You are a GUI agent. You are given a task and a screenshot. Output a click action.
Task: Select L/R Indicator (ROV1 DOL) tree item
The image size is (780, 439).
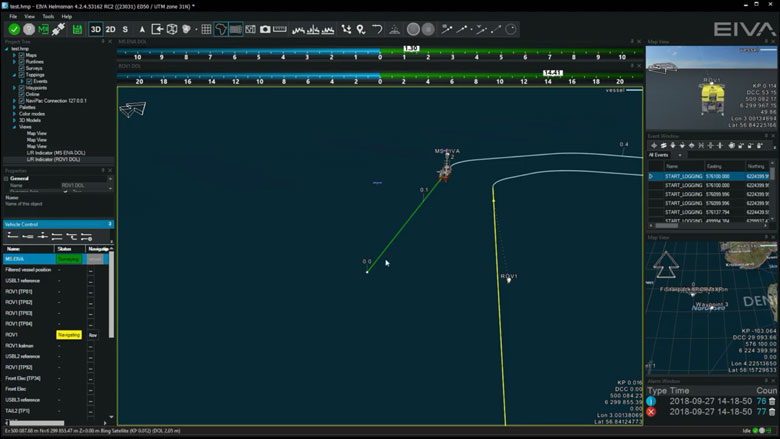(53, 159)
